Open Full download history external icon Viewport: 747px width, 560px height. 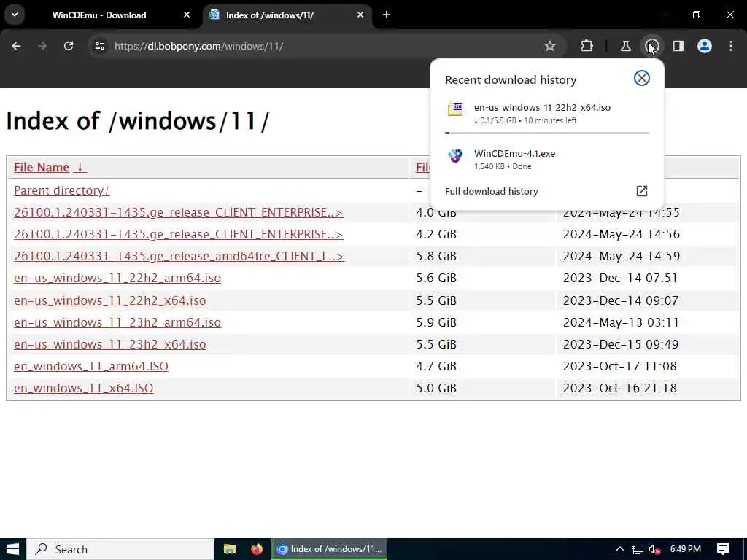[x=642, y=191]
